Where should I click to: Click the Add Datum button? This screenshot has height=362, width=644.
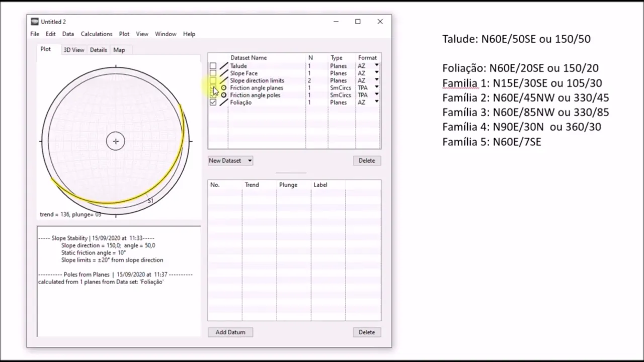[230, 332]
